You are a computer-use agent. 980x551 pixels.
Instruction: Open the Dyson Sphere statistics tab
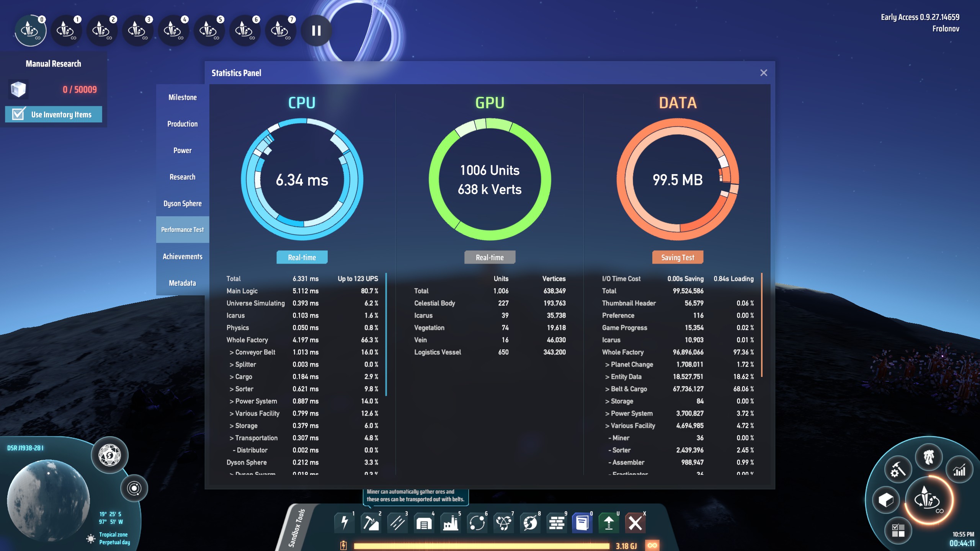point(182,204)
